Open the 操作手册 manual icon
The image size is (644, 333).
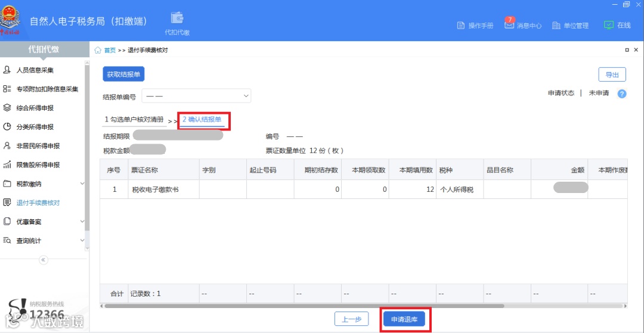[461, 26]
